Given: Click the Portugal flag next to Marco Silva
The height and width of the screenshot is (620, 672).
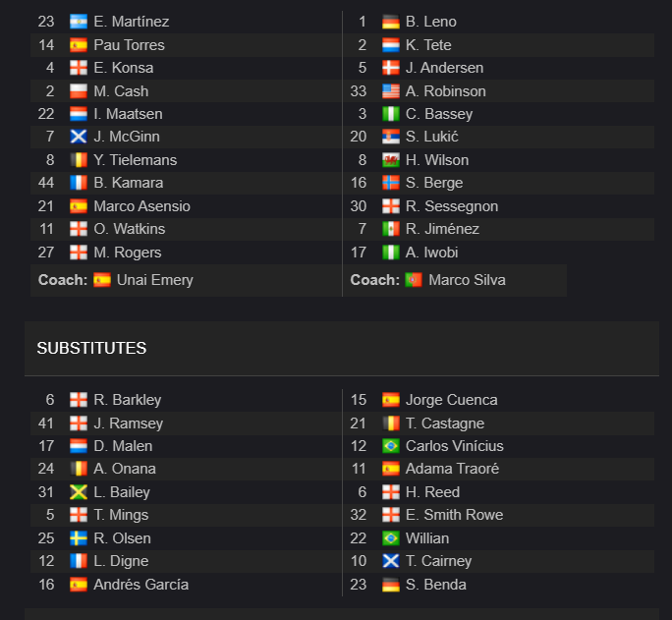Looking at the screenshot, I should [414, 280].
